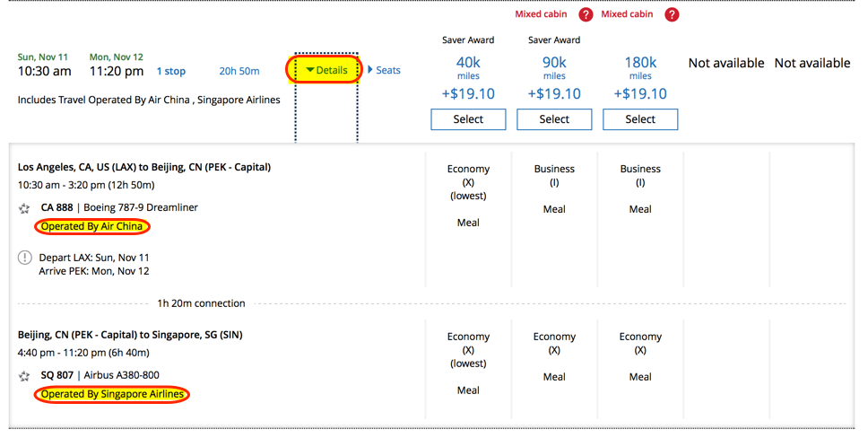Click the 90k miles price text
Screen dimensions: 868x438
tap(554, 67)
